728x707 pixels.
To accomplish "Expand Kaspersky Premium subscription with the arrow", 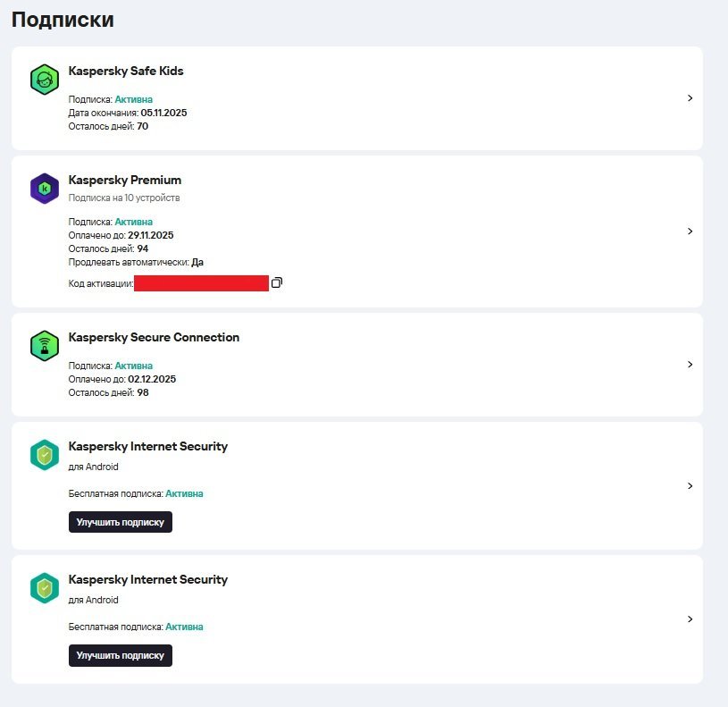I will (690, 231).
